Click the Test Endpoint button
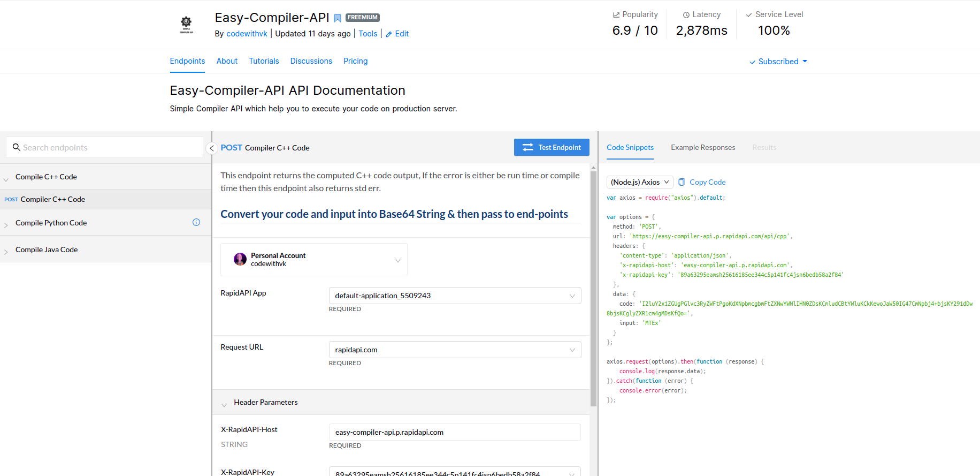Image resolution: width=980 pixels, height=476 pixels. click(552, 147)
